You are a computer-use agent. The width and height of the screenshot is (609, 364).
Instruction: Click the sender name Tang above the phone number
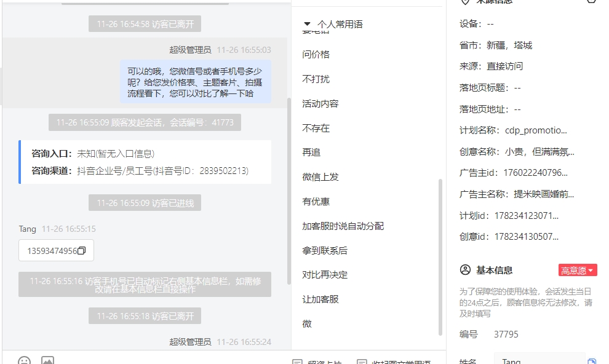(27, 229)
